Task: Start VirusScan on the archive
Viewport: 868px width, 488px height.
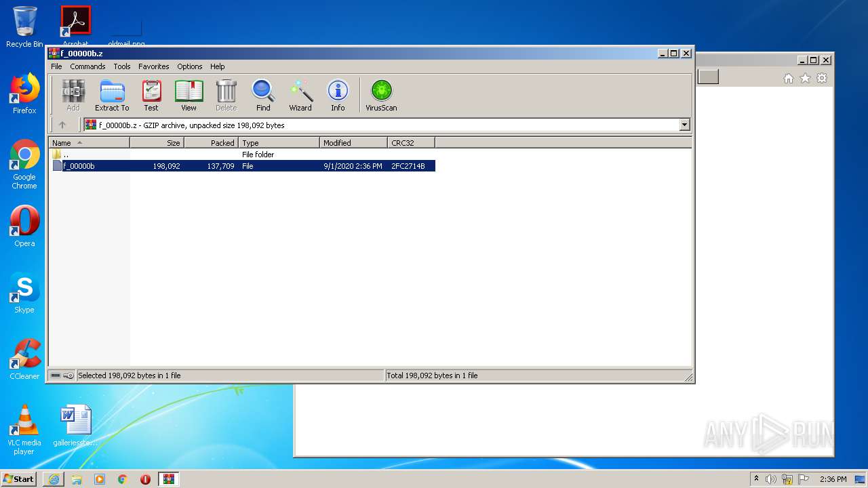Action: 381,96
